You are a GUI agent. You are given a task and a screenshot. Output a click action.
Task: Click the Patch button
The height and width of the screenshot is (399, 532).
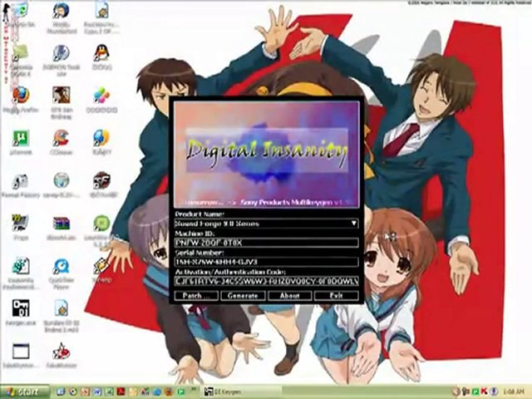(196, 296)
